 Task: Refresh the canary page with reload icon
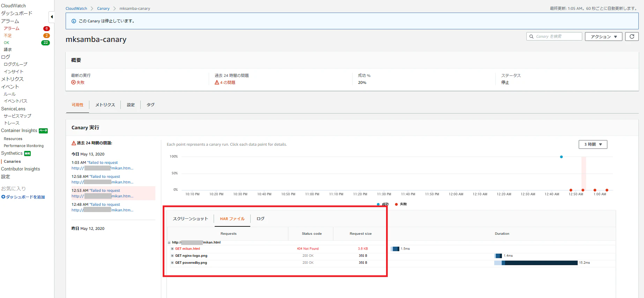coord(632,36)
